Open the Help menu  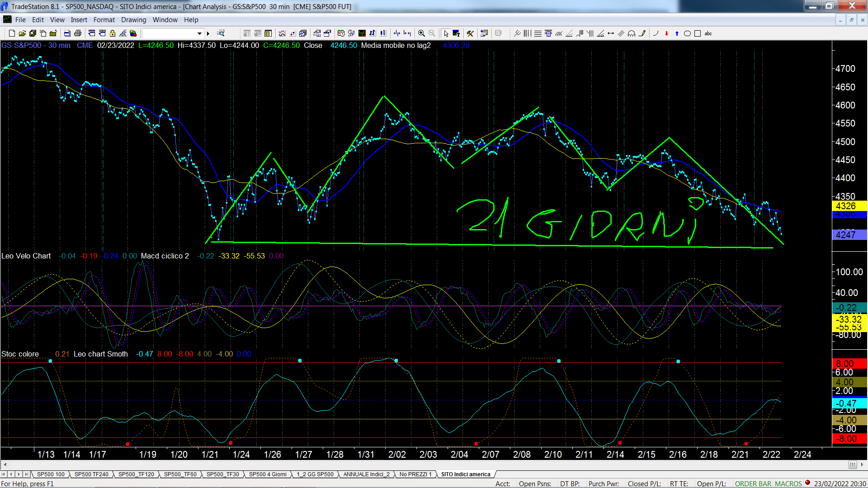click(191, 19)
